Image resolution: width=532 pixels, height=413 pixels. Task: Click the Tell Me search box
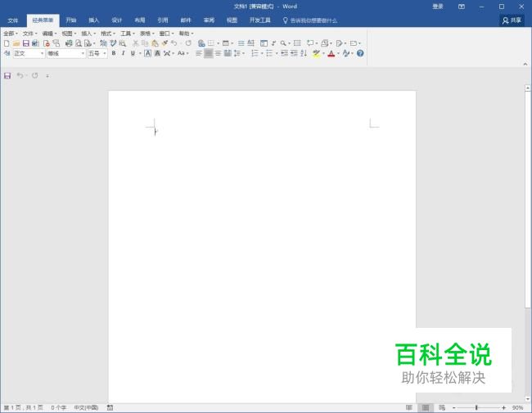tap(310, 20)
